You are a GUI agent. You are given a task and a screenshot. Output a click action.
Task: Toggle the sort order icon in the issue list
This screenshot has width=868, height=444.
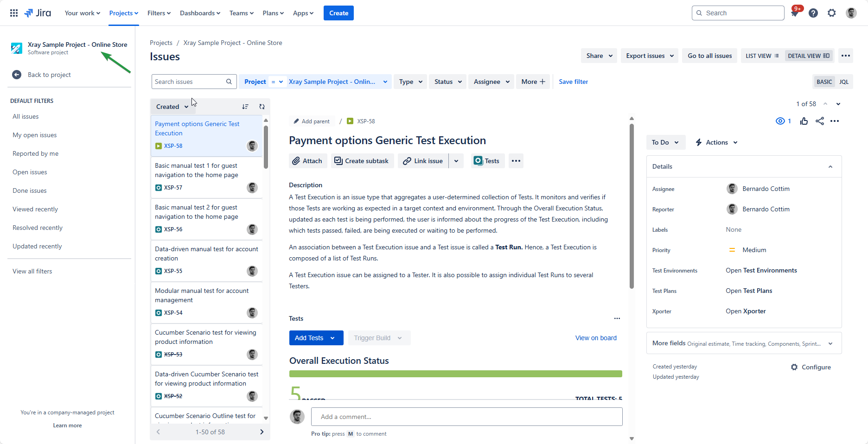click(245, 107)
